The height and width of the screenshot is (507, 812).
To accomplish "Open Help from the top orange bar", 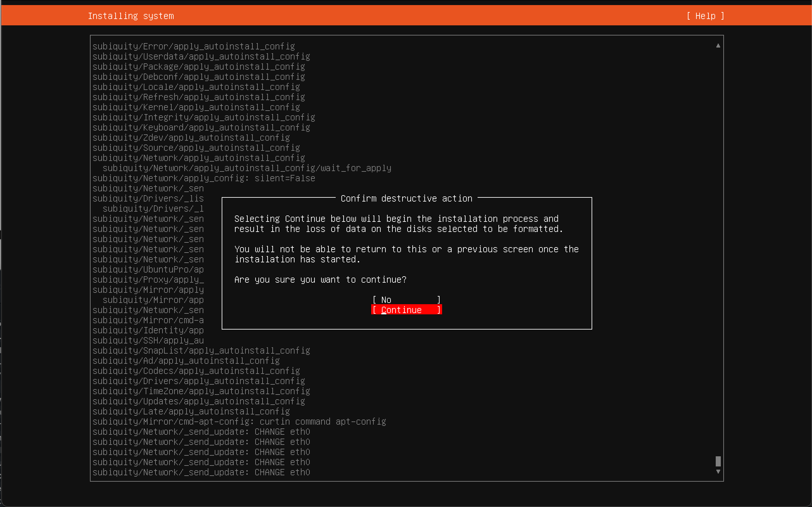I will [705, 16].
